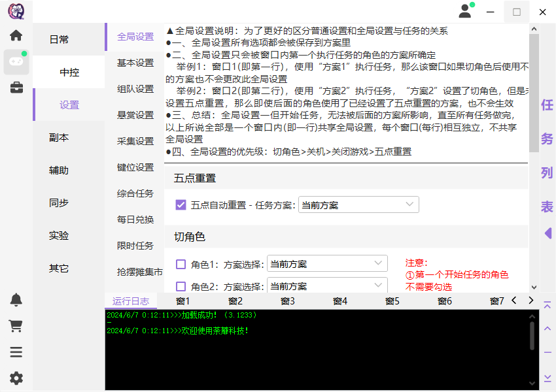Uncheck 五点自动重置 checkbox
The width and height of the screenshot is (556, 392).
click(181, 204)
